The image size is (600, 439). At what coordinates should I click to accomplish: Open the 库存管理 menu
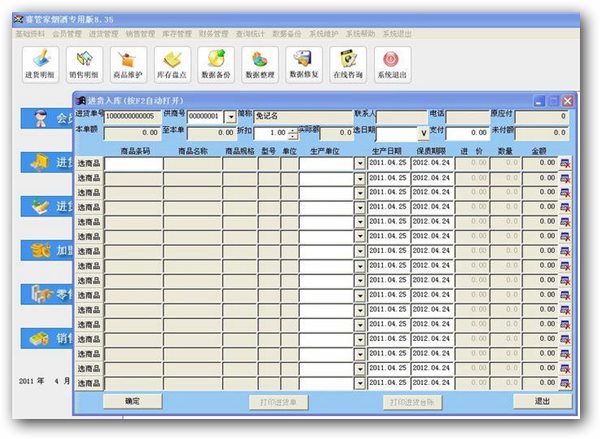tap(177, 34)
